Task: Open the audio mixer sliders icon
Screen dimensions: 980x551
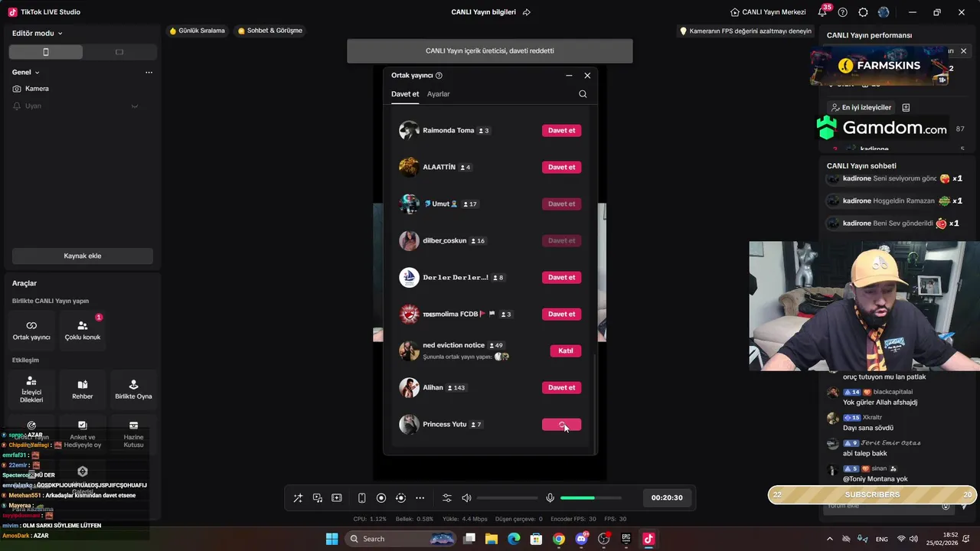Action: click(447, 497)
